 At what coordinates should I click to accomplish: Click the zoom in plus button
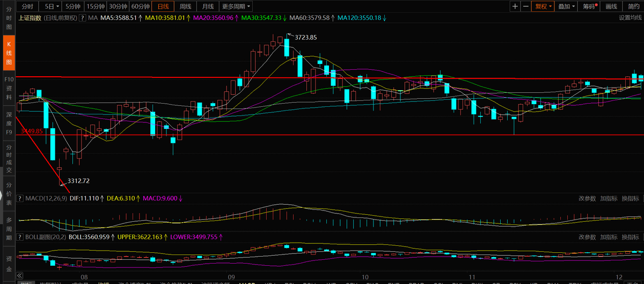click(x=515, y=6)
